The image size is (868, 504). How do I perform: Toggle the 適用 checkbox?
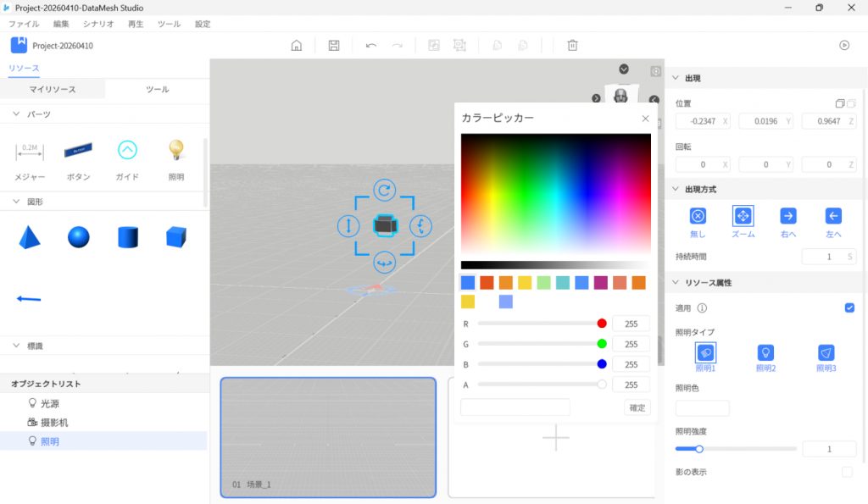click(849, 307)
